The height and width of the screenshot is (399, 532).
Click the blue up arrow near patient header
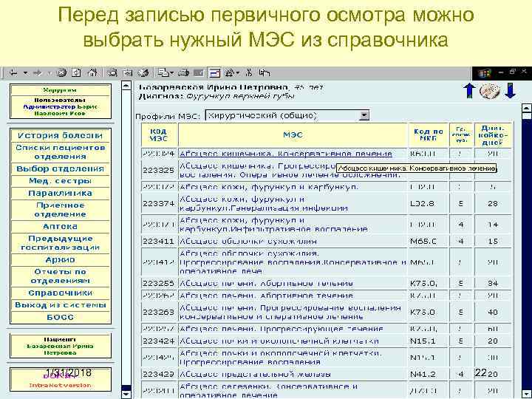(x=470, y=91)
